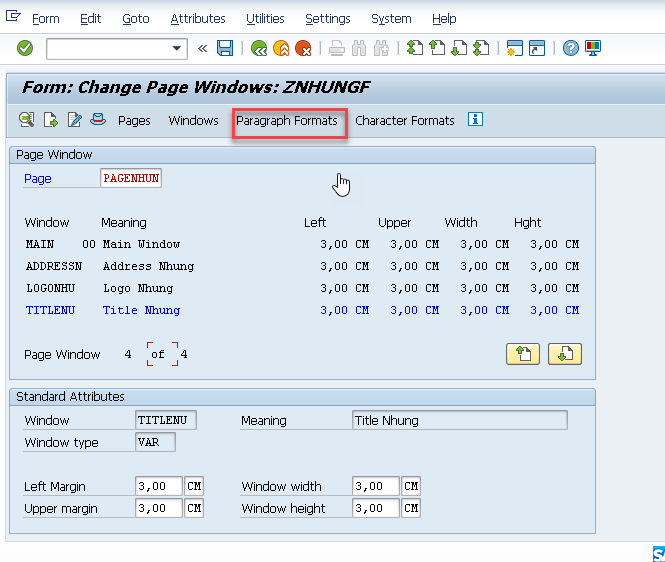Click Address Nhung meaning text
This screenshot has width=665, height=562.
pyautogui.click(x=148, y=266)
